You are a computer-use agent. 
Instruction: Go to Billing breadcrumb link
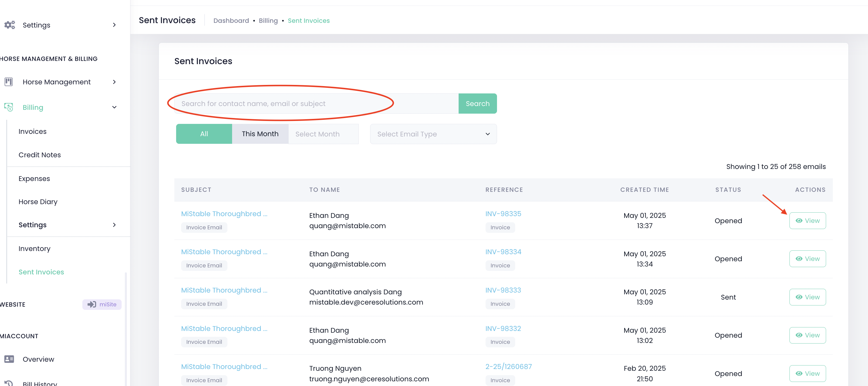coord(268,21)
